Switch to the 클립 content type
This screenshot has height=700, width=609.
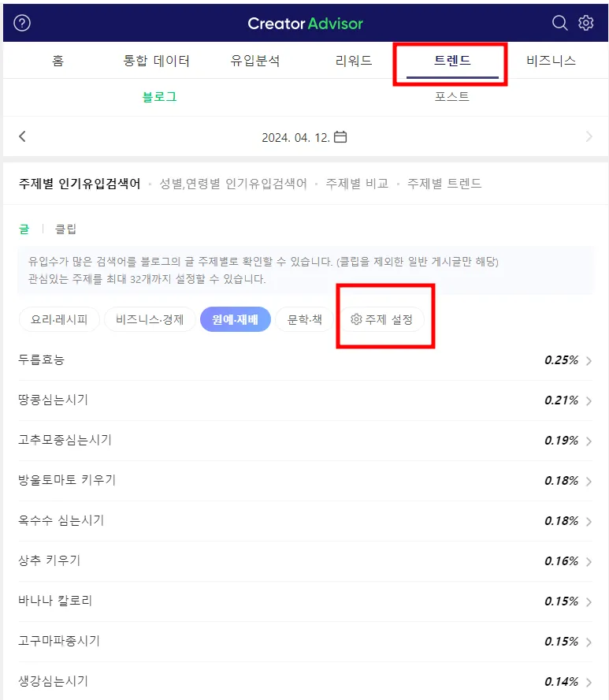pyautogui.click(x=65, y=229)
